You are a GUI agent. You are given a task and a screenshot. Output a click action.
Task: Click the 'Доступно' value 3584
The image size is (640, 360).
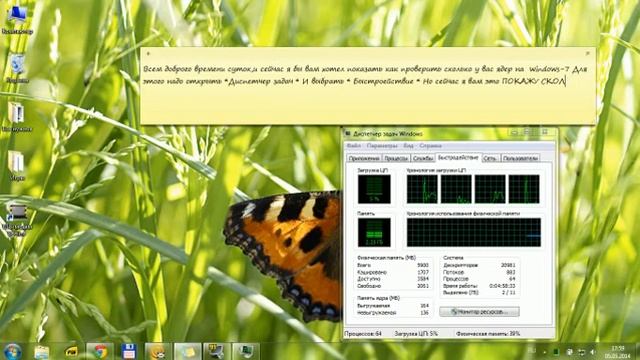(423, 279)
